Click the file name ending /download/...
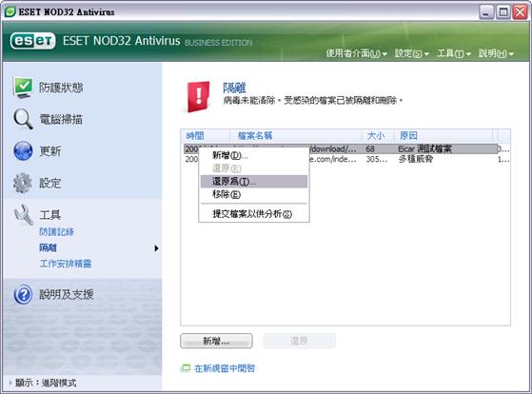This screenshot has height=394, width=532. click(333, 148)
